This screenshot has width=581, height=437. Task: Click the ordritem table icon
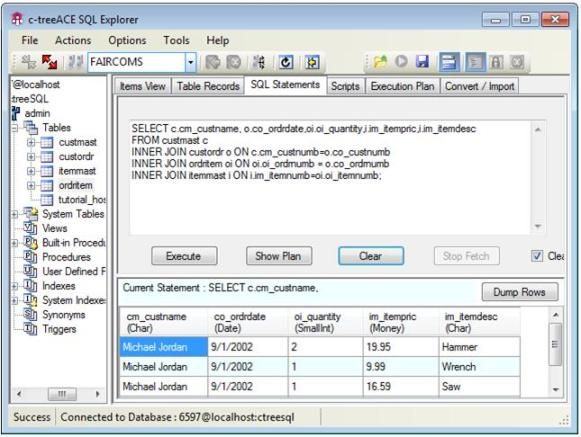47,185
